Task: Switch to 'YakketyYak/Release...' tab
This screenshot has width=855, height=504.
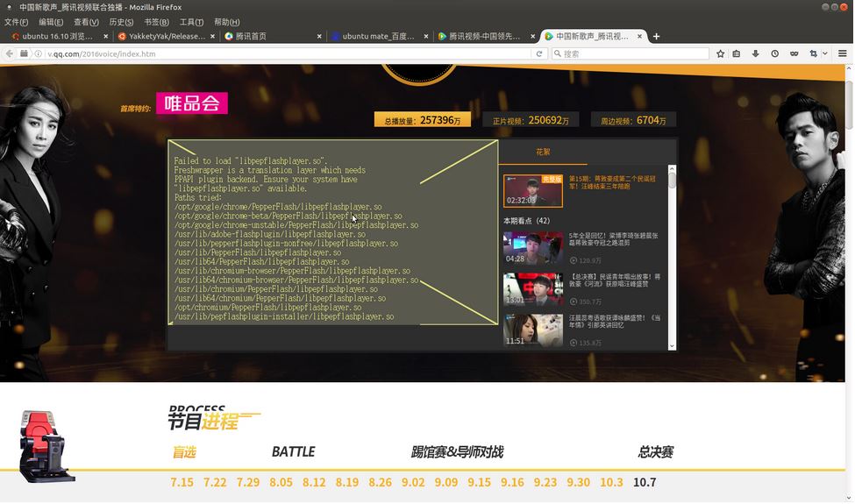Action: pyautogui.click(x=167, y=37)
